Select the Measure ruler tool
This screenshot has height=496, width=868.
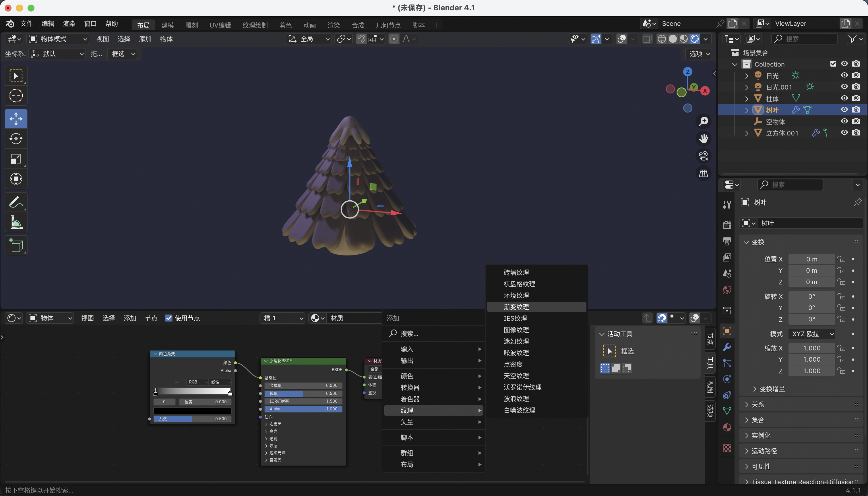click(x=16, y=222)
